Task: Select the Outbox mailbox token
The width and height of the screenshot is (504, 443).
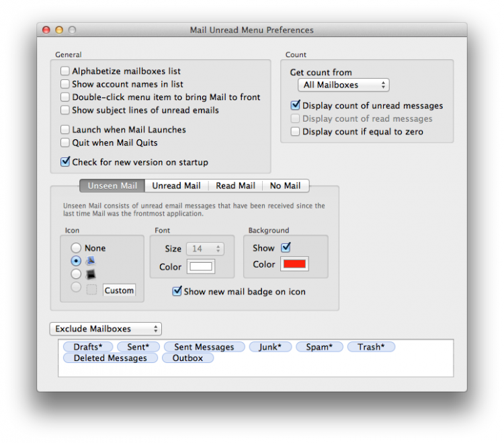Action: (x=187, y=358)
